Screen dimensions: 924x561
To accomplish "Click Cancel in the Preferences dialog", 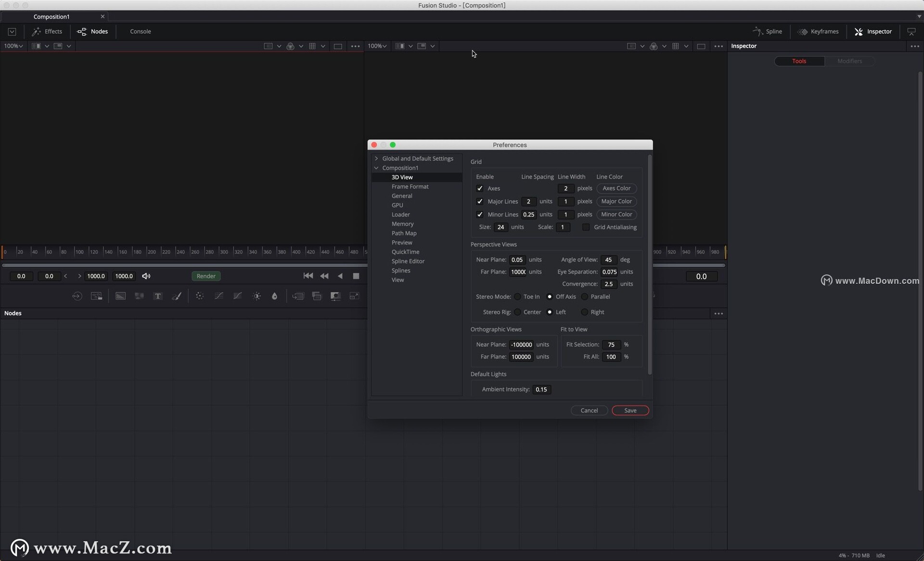I will click(589, 410).
